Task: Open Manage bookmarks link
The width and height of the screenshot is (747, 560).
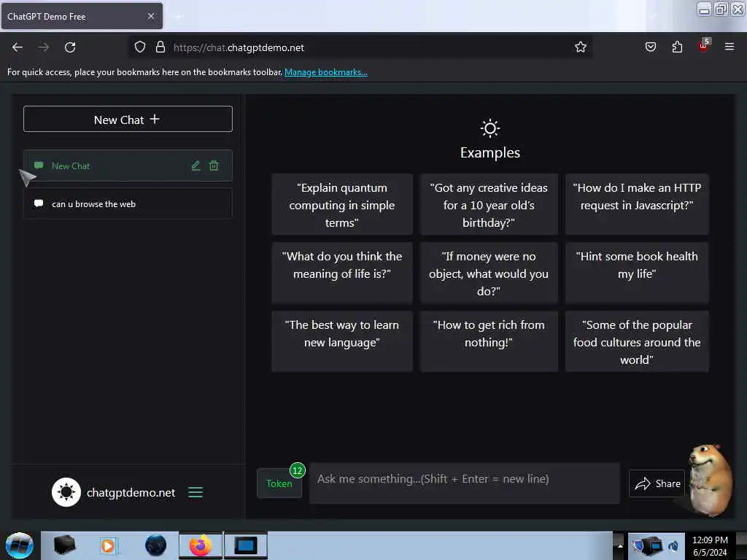Action: tap(326, 72)
